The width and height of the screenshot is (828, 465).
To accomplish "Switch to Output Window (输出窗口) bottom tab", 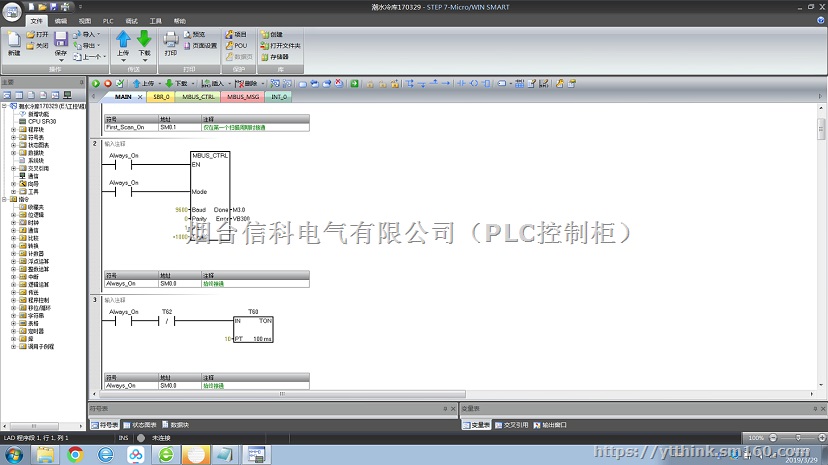I will pyautogui.click(x=550, y=425).
